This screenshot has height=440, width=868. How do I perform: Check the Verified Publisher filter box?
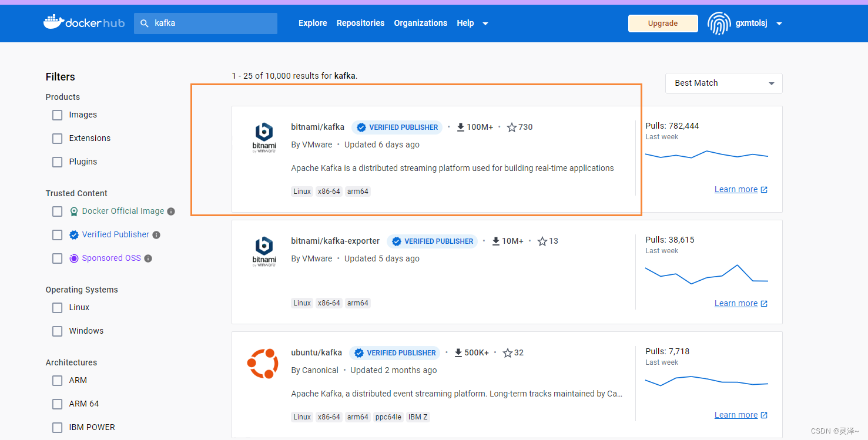[x=57, y=235]
